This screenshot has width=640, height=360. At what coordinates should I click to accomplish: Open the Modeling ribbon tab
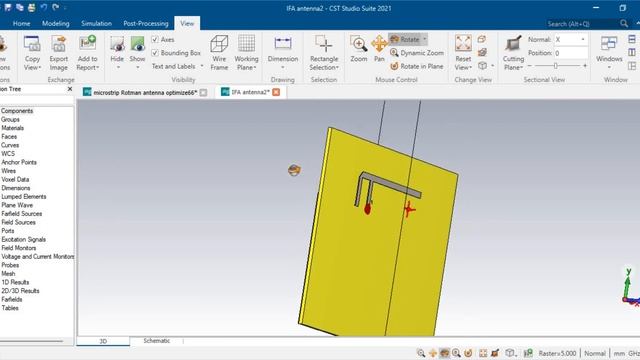pos(56,23)
